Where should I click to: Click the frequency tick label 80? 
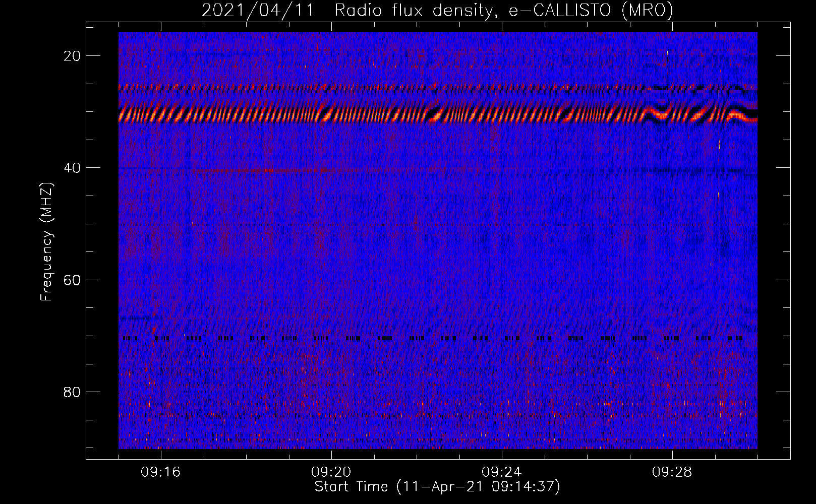73,392
